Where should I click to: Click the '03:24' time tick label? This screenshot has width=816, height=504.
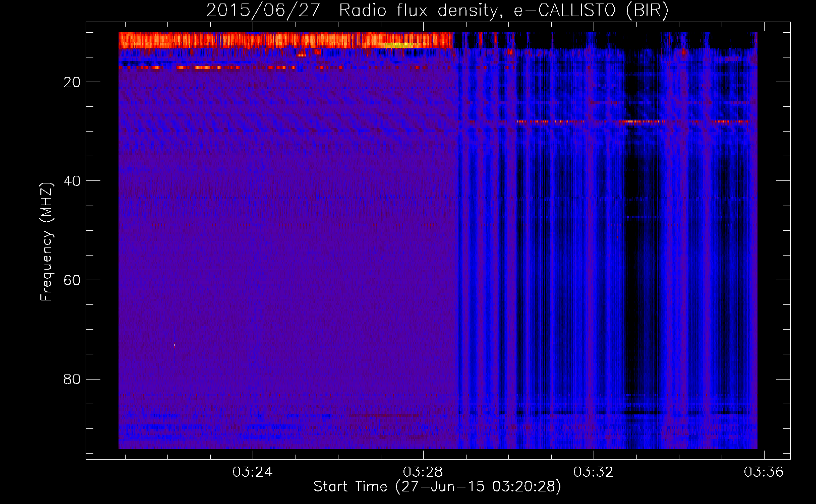[x=252, y=472]
